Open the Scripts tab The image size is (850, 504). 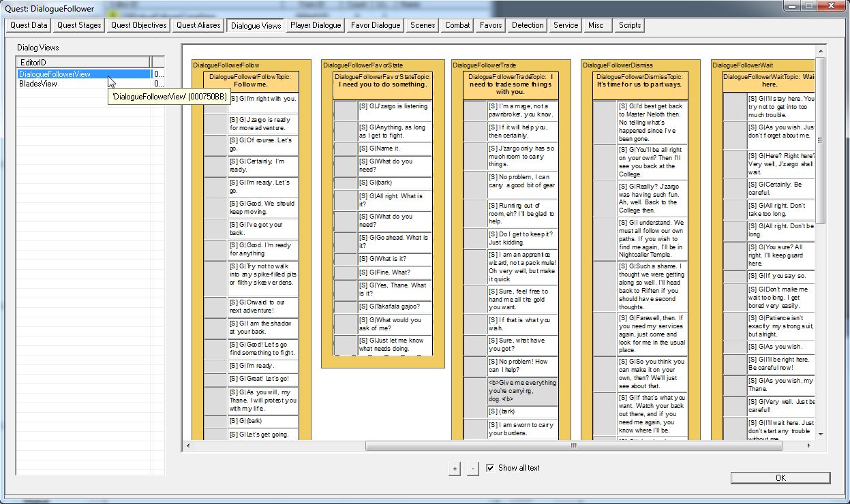click(629, 25)
